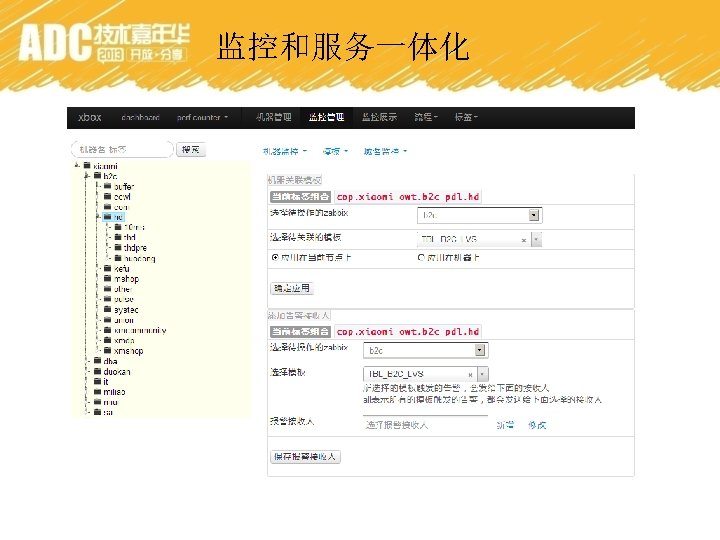Click the 选择报警接收人 receiver input field
The image size is (720, 540).
(425, 425)
